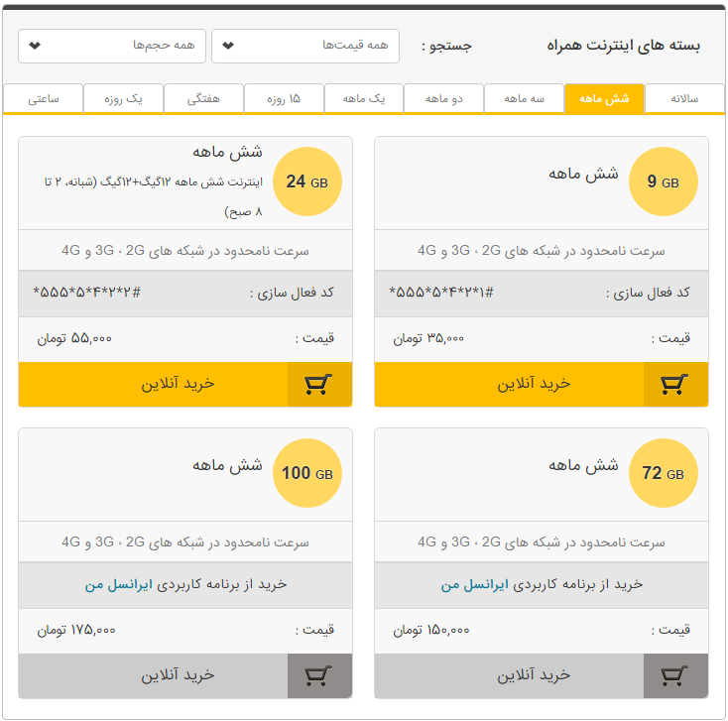Screen dimensions: 728x721
Task: Switch to the یک ماهه tab
Action: [x=364, y=98]
